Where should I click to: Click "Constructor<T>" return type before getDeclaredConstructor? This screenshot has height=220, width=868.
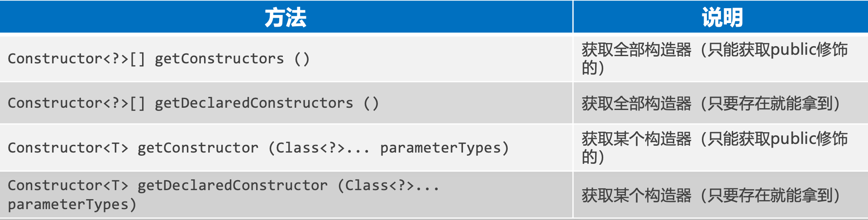(x=68, y=186)
